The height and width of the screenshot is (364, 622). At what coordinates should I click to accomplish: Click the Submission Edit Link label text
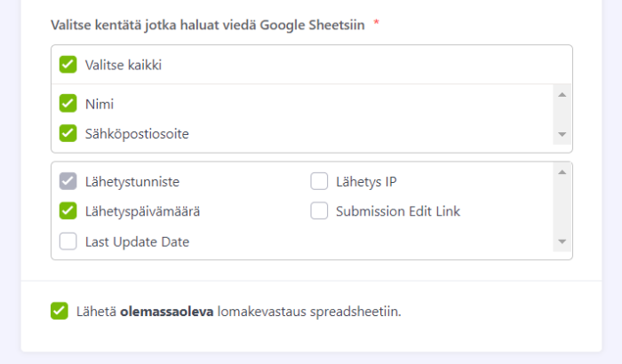click(397, 211)
